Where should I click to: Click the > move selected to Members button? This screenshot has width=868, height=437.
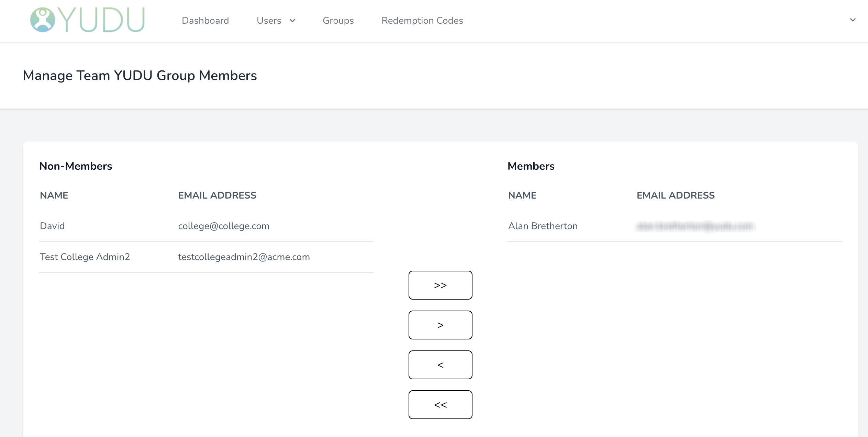(x=440, y=325)
